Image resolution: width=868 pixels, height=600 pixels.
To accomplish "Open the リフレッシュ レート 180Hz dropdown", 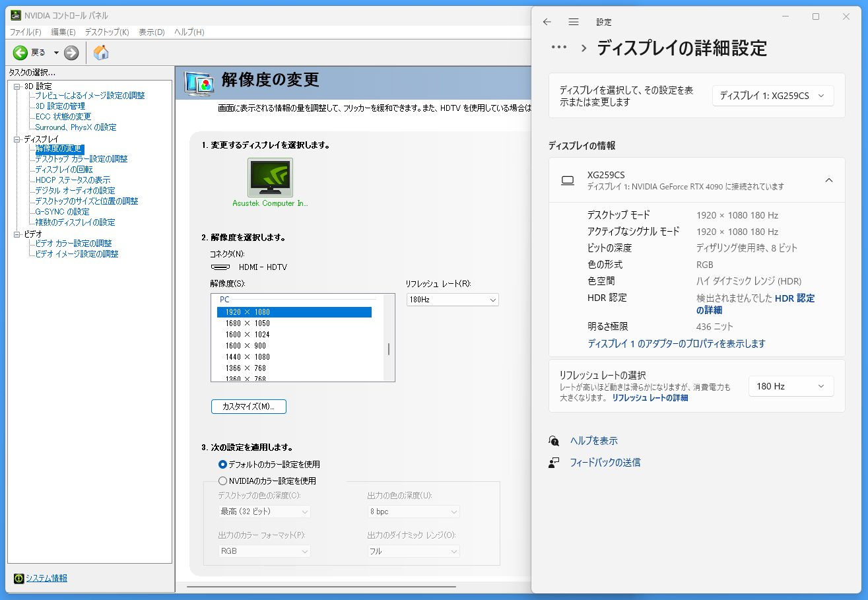I will coord(452,300).
